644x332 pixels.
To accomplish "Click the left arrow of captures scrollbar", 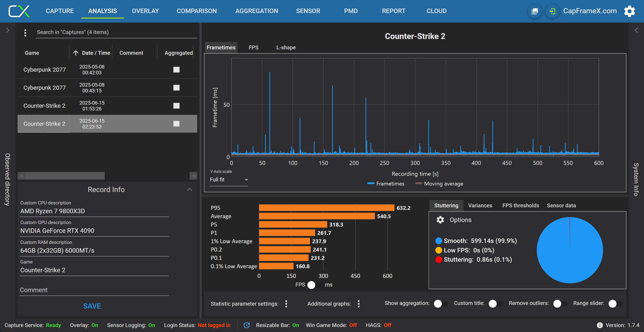I will (x=22, y=176).
